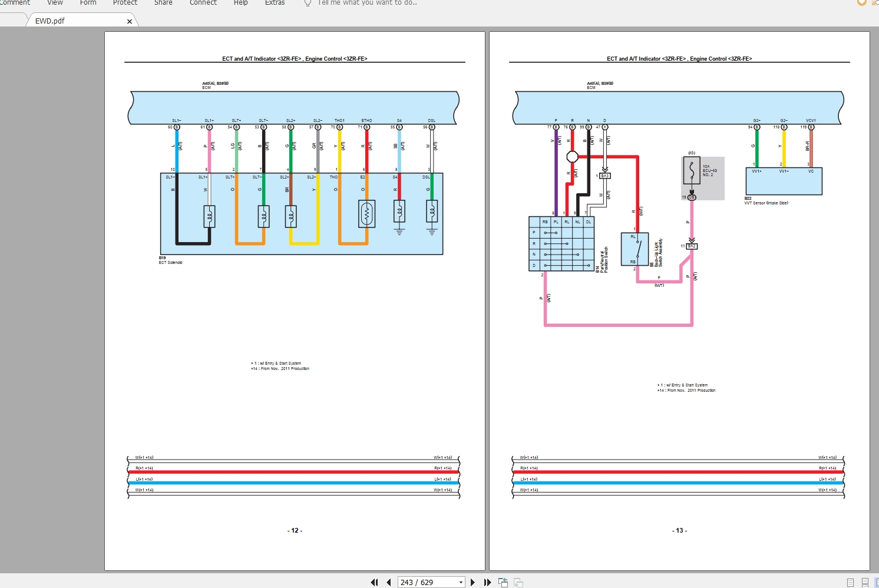Click page 12 title ECT and A/T Indicator heading
The image size is (879, 588).
(x=295, y=59)
